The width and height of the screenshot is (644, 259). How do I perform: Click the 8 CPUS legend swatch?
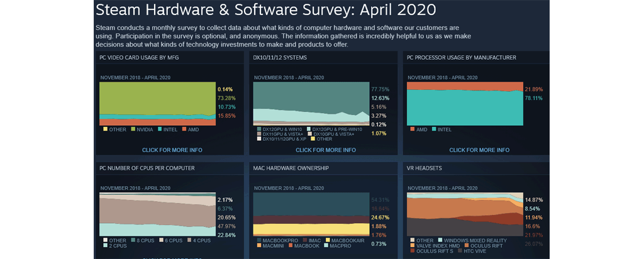133,241
